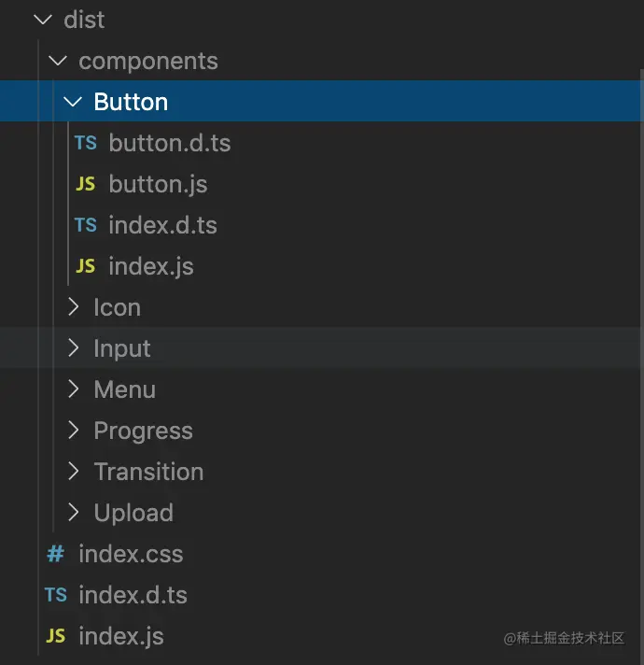
Task: Click the JS icon of the nested index.js
Action: coord(86,266)
